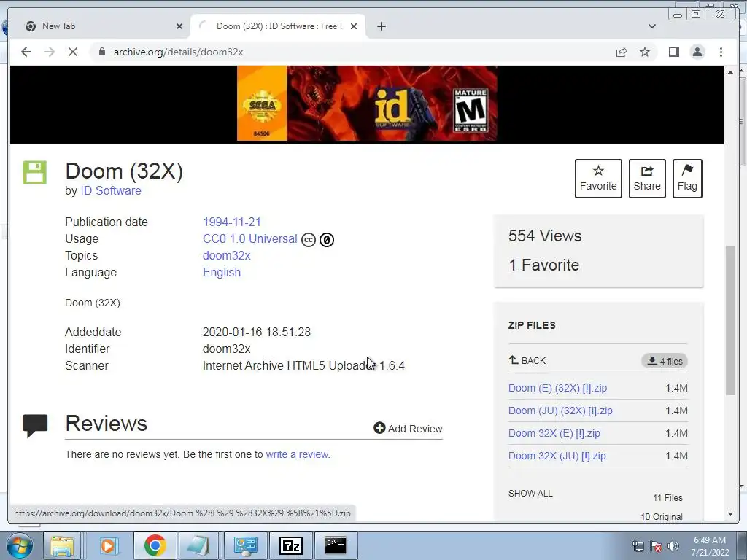This screenshot has height=560, width=747.
Task: Open the Share button on the item
Action: [x=647, y=178]
